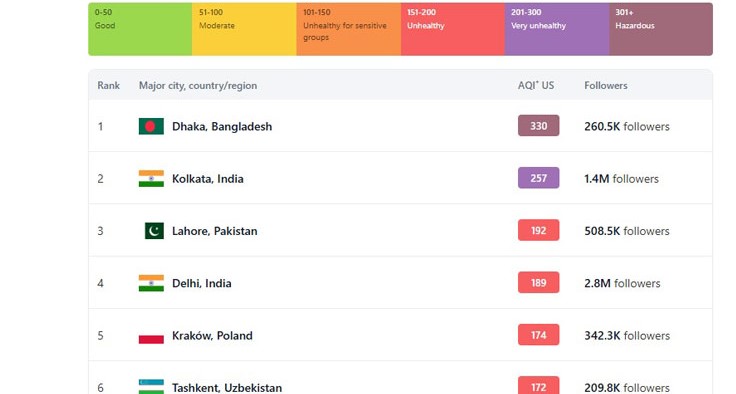This screenshot has width=736, height=394.
Task: Click the Rank column header
Action: (108, 85)
